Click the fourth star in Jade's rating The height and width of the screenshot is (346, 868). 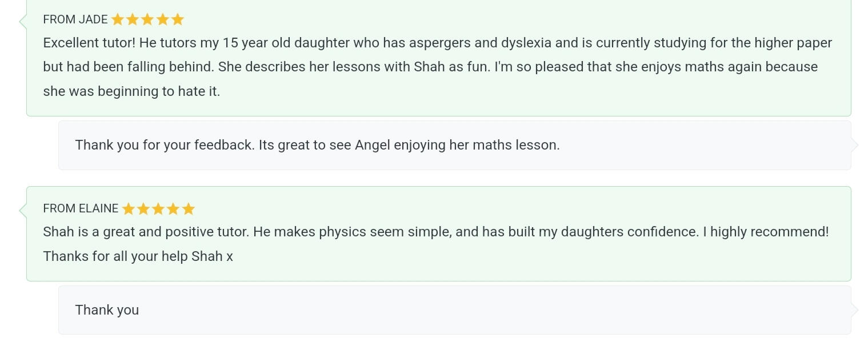[163, 20]
